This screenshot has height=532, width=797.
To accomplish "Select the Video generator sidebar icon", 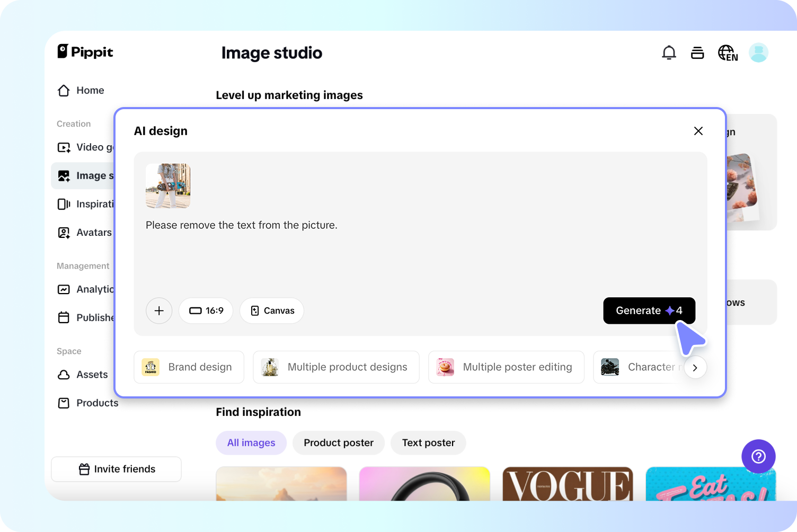I will point(64,147).
